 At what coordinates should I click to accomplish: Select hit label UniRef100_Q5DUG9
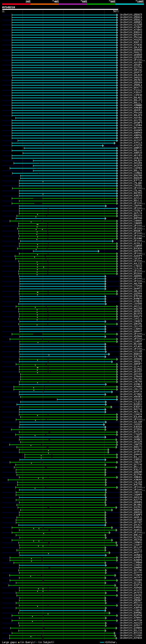[x=131, y=82]
